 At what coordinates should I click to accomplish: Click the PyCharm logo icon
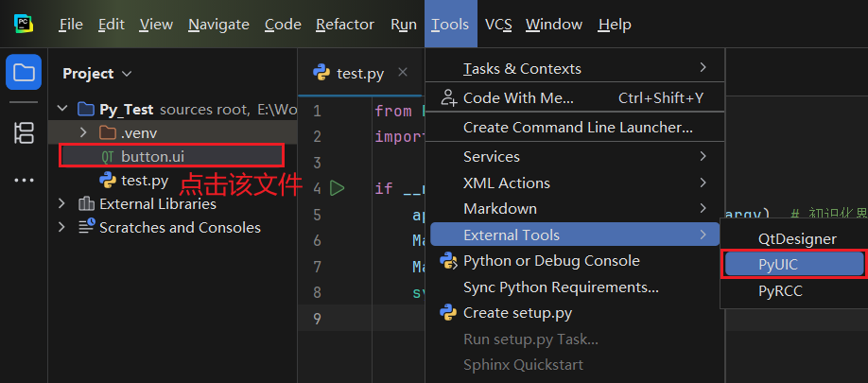point(24,24)
